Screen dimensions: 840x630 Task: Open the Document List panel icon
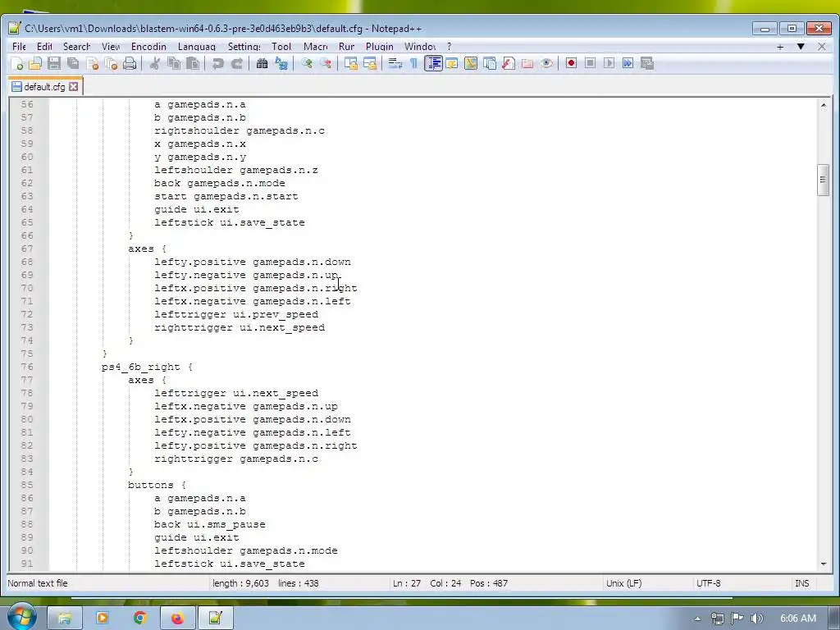(490, 64)
